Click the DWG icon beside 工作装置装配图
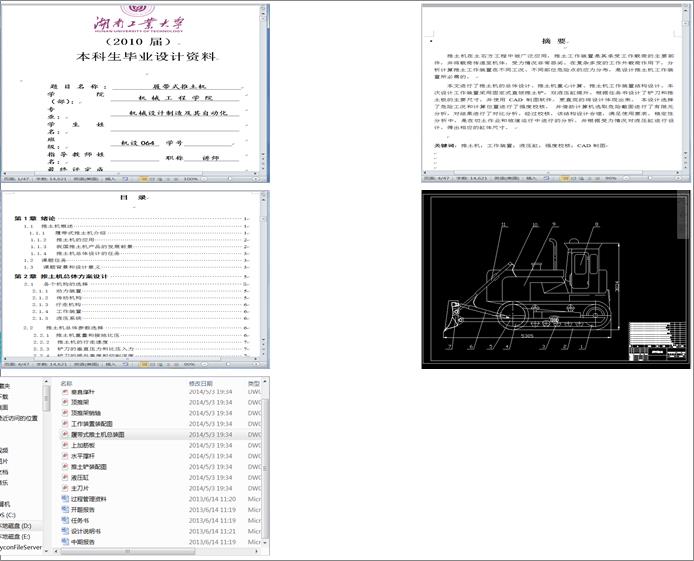Viewport: 694px width, 561px height. [65, 424]
